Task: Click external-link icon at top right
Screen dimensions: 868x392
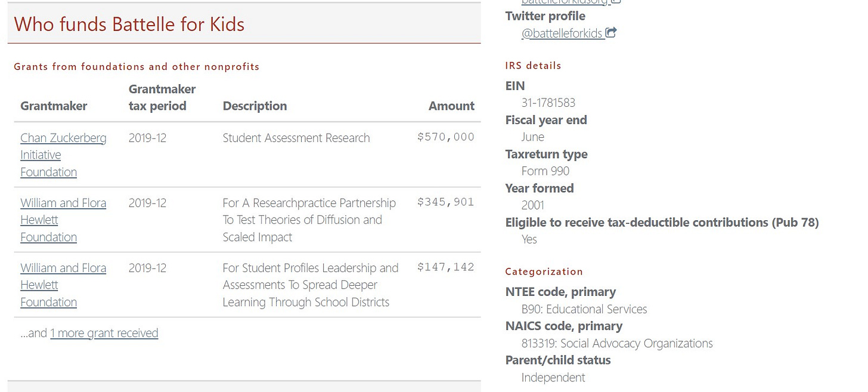Action: tap(616, 2)
